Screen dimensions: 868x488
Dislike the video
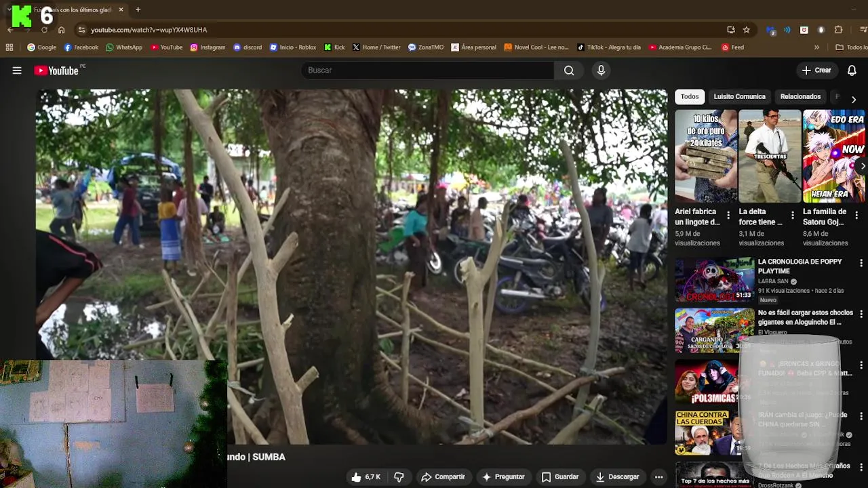coord(399,477)
